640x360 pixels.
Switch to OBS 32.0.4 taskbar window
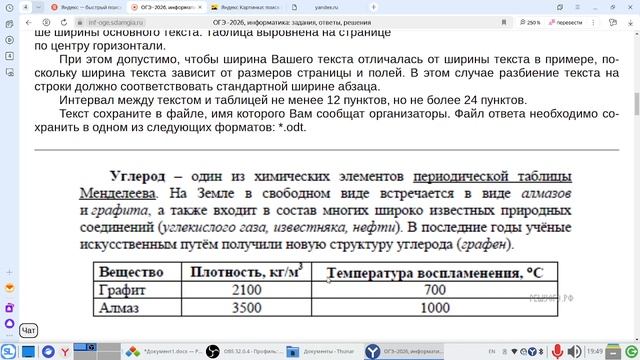pyautogui.click(x=243, y=351)
